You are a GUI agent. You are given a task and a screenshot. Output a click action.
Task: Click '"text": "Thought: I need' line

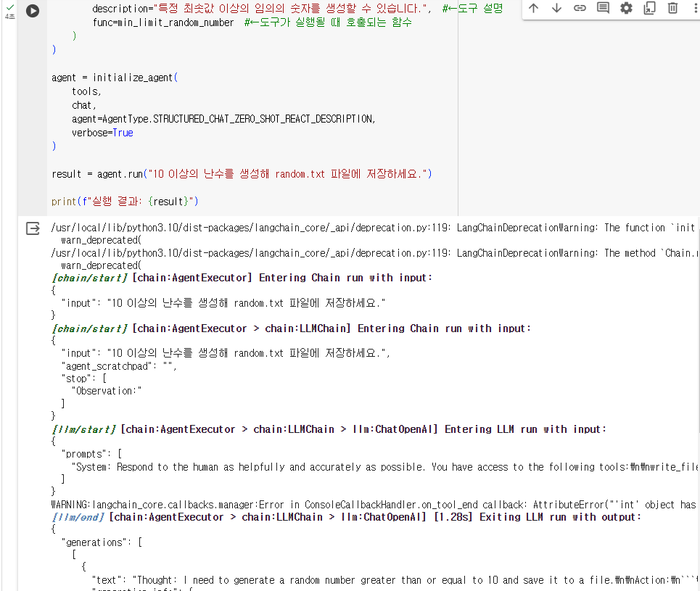click(x=395, y=580)
